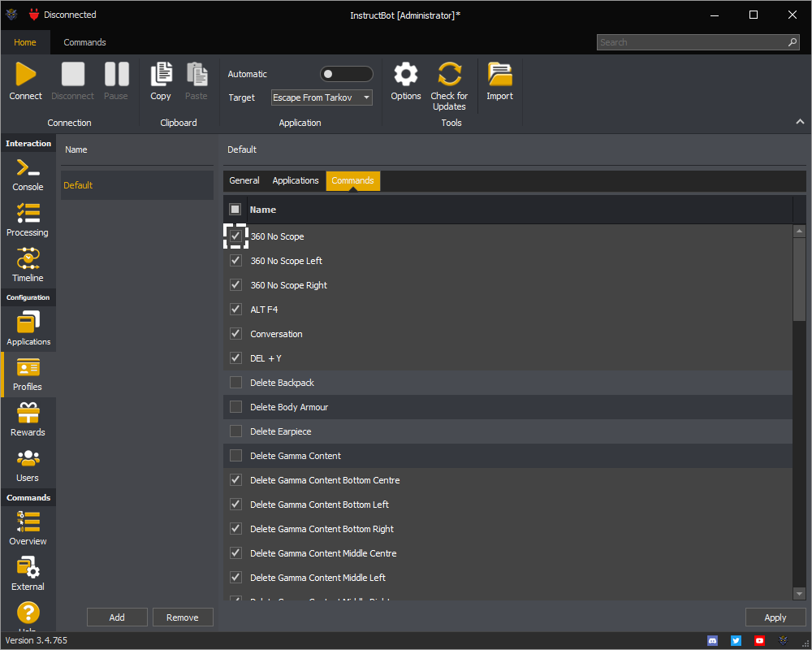812x650 pixels.
Task: Check the Delete Backpack checkbox
Action: (x=235, y=383)
